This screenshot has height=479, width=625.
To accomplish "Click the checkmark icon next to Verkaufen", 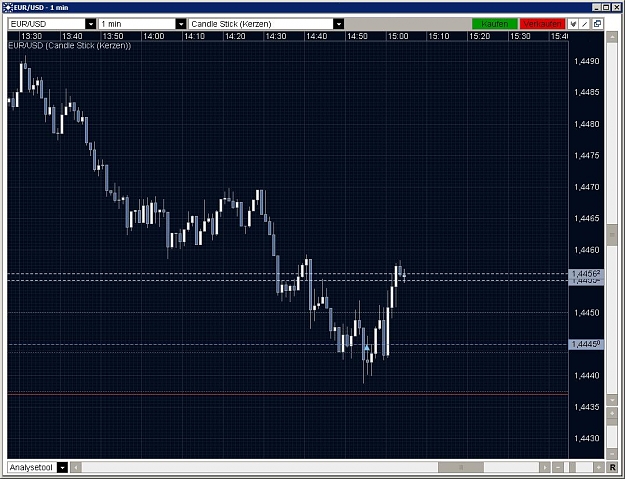I will (x=573, y=24).
